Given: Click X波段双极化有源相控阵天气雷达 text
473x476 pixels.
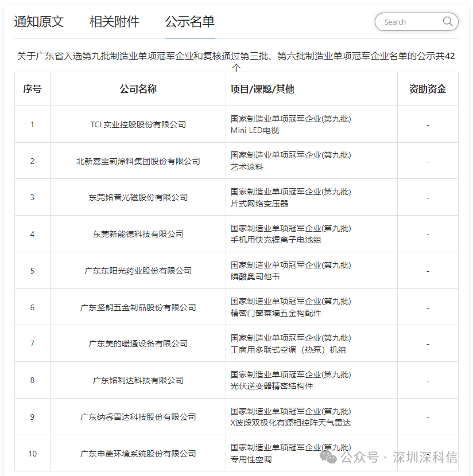Looking at the screenshot, I should point(290,423).
